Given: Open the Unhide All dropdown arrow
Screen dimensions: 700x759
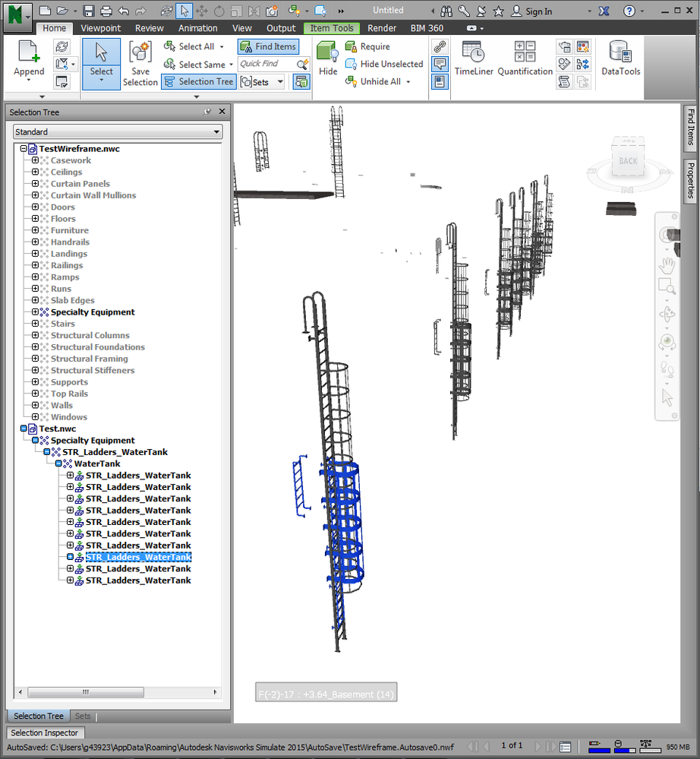Looking at the screenshot, I should (408, 82).
